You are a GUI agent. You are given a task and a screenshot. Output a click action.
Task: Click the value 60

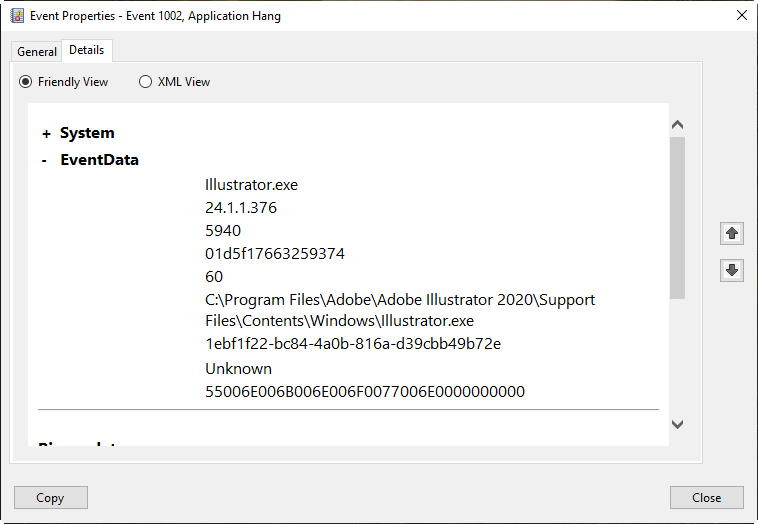point(214,277)
